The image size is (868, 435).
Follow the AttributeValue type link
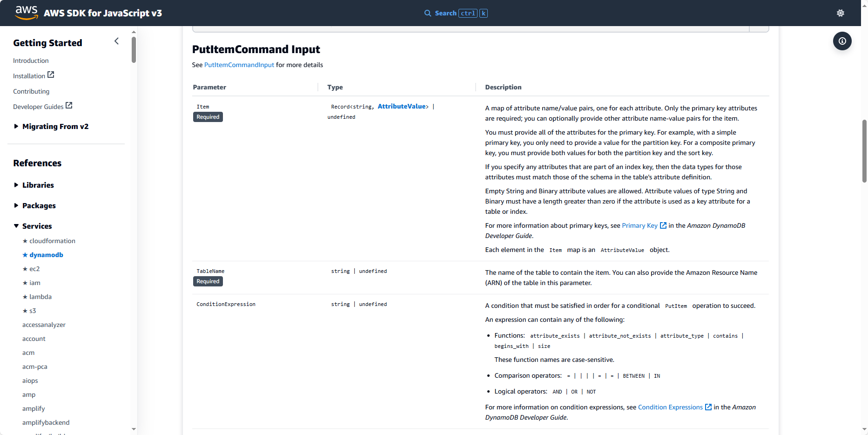click(x=402, y=106)
